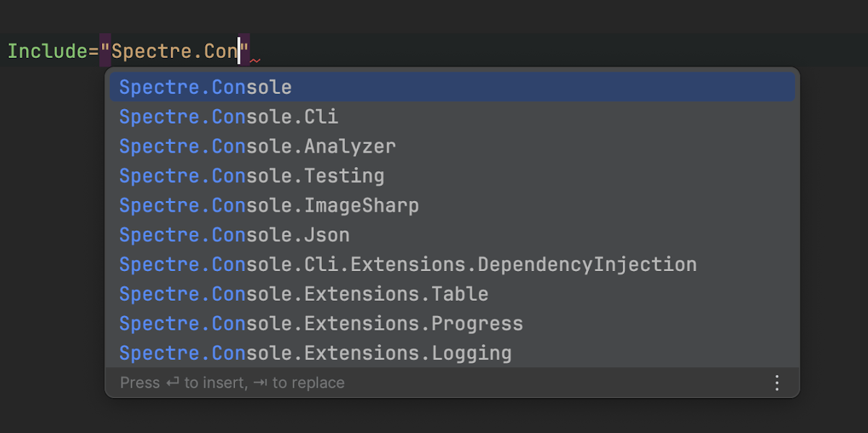Click the Include attribute name in the editor
868x433 pixels.
[x=47, y=52]
